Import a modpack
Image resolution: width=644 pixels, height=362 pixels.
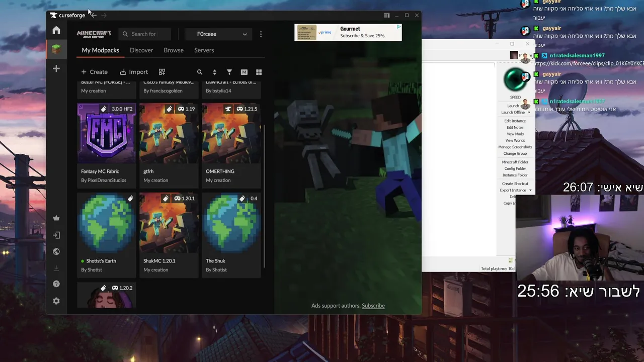(134, 72)
